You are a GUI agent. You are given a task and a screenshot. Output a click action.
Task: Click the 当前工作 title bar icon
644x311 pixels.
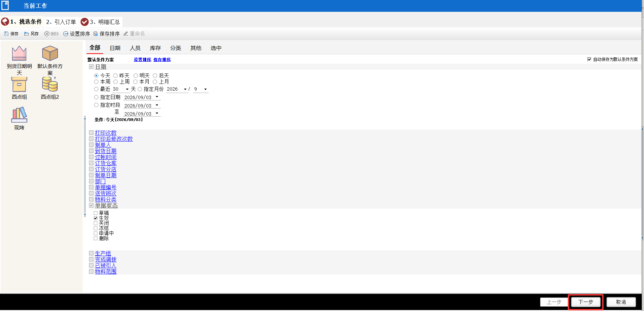click(5, 5)
